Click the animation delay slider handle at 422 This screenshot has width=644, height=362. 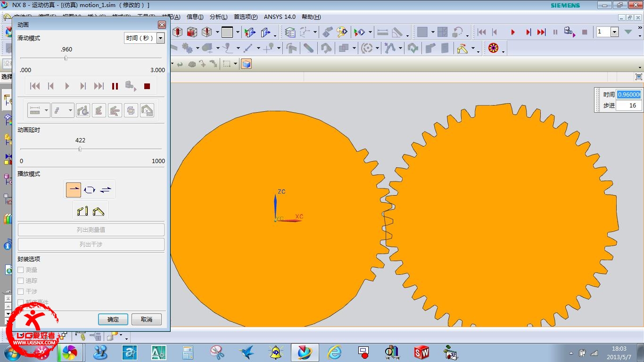click(80, 149)
